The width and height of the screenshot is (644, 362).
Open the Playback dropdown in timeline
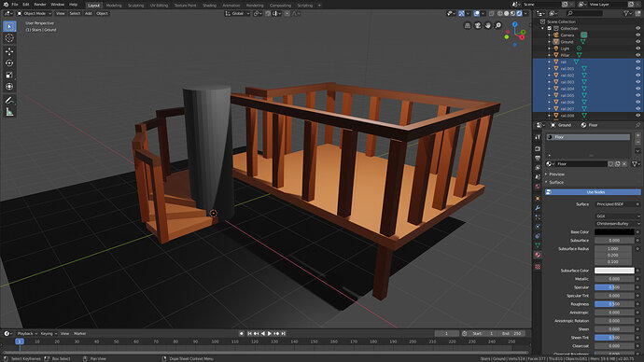point(27,334)
